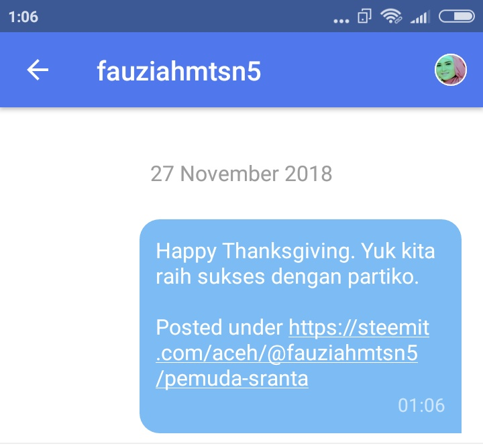Tap the Wi-Fi status icon

pyautogui.click(x=391, y=16)
